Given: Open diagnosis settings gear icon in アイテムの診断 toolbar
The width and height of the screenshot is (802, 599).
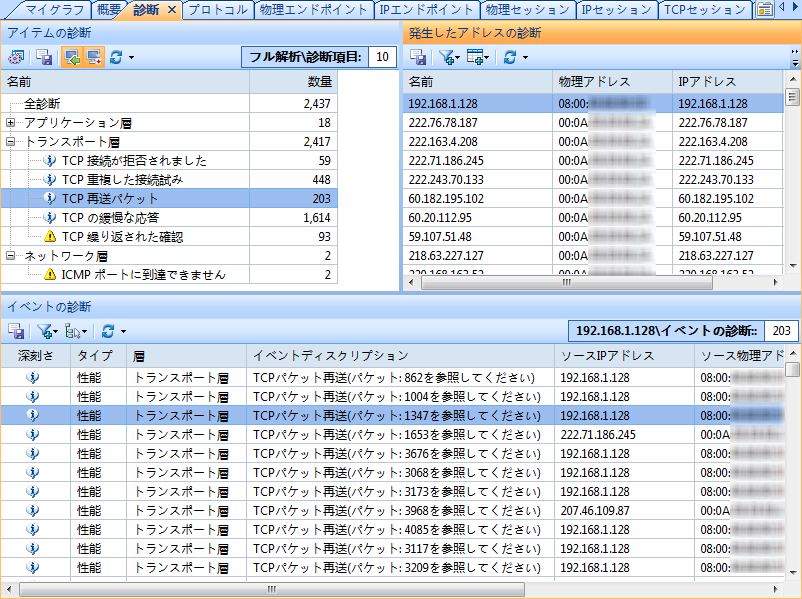Looking at the screenshot, I should pyautogui.click(x=17, y=57).
